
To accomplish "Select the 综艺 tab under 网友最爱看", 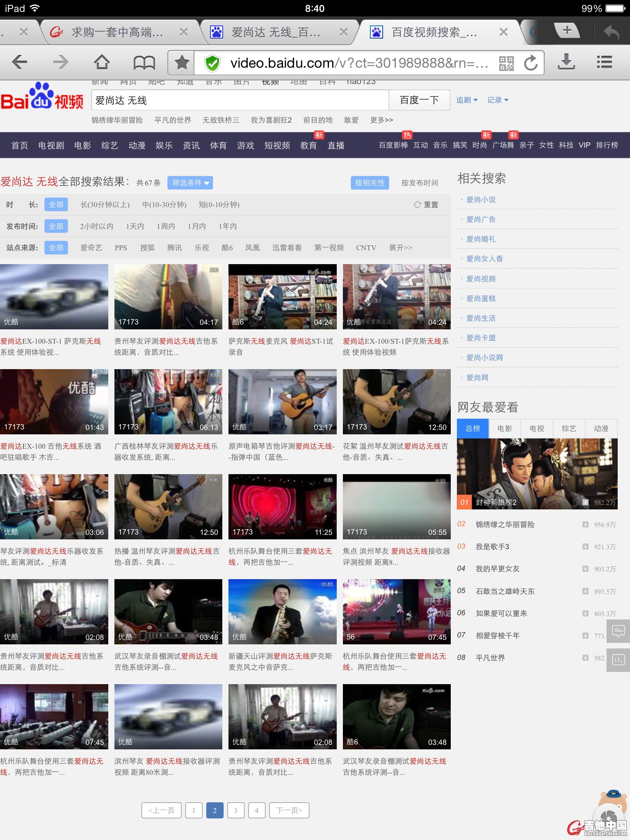I will (x=568, y=429).
